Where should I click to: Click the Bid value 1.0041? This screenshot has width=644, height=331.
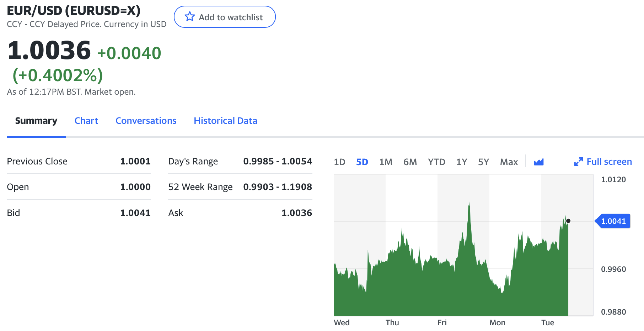135,213
